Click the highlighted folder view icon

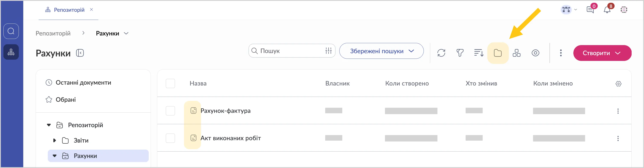pos(498,53)
